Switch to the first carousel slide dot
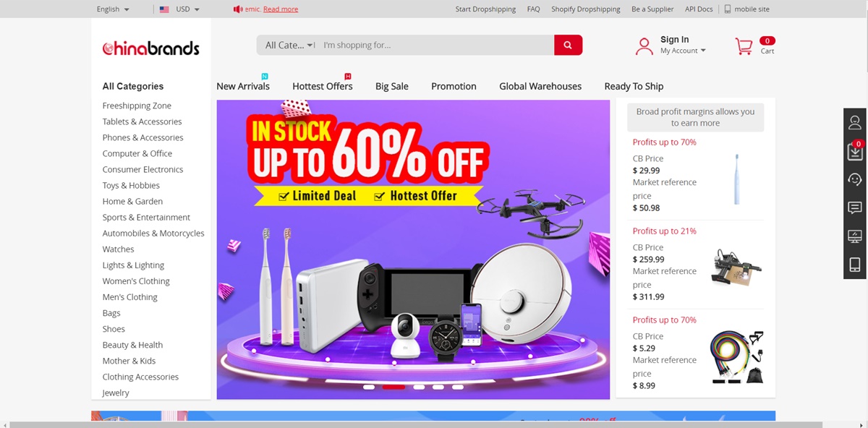Image resolution: width=868 pixels, height=428 pixels. (x=369, y=387)
